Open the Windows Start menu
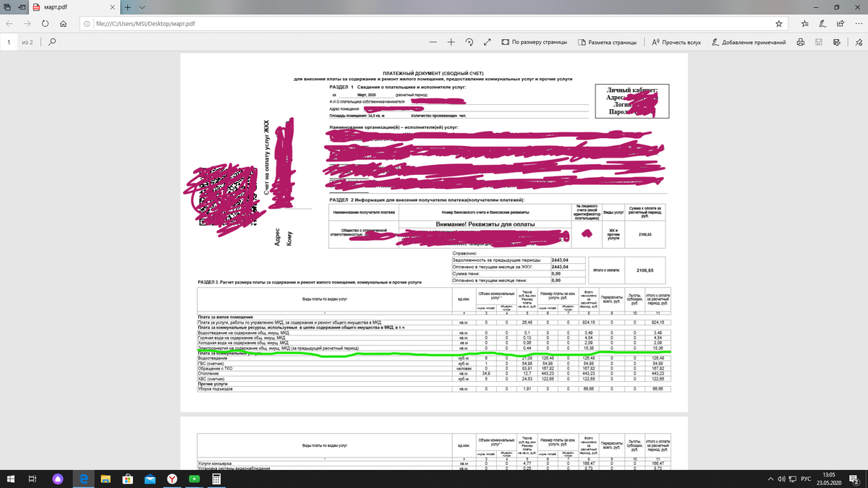868x488 pixels. click(12, 479)
